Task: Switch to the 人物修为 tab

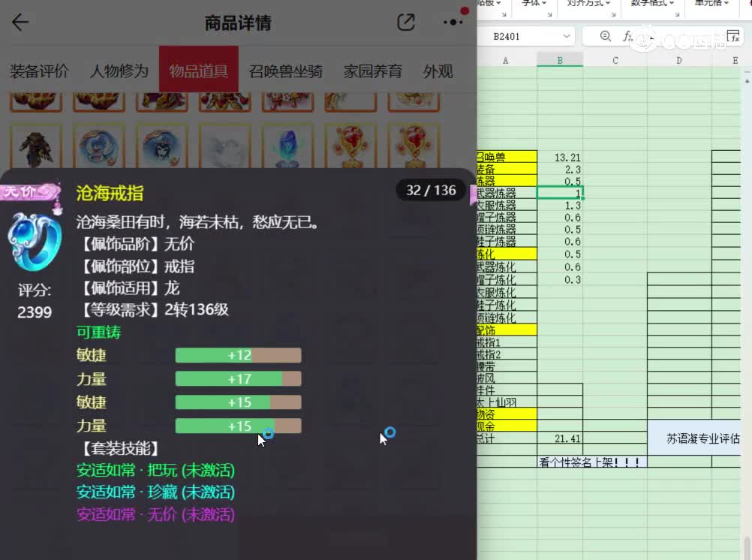Action: tap(119, 71)
